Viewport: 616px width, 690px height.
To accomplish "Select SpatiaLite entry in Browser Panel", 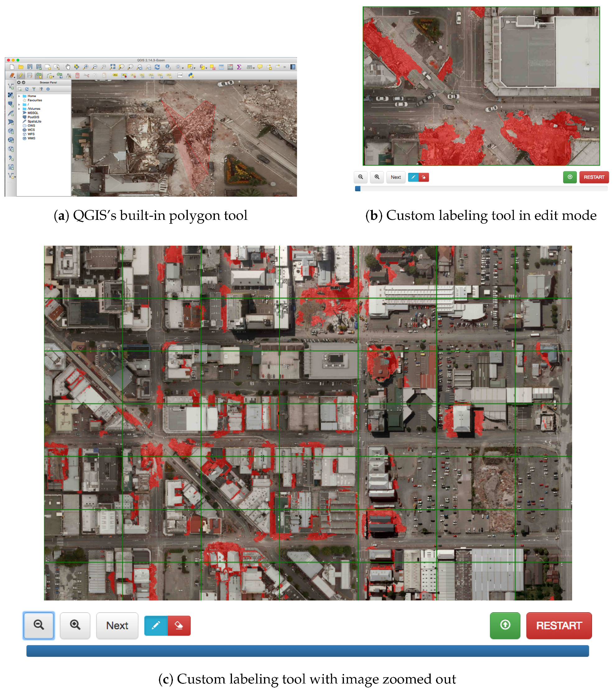I will [35, 122].
